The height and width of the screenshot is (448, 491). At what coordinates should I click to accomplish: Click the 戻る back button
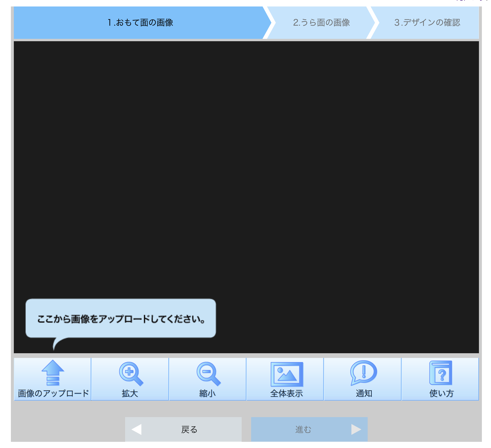click(x=183, y=429)
